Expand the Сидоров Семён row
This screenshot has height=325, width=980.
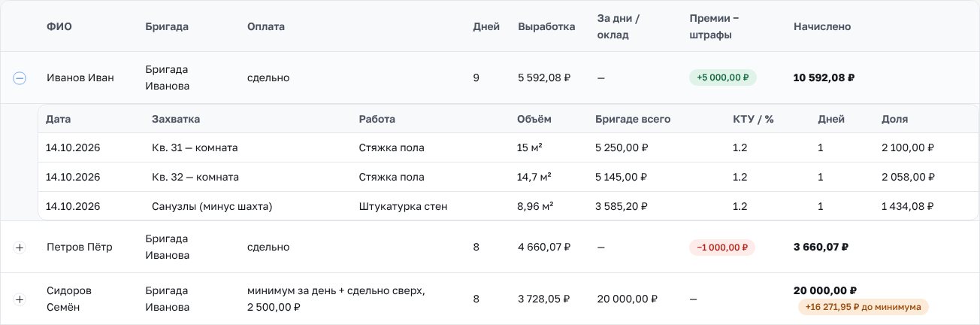pos(20,299)
